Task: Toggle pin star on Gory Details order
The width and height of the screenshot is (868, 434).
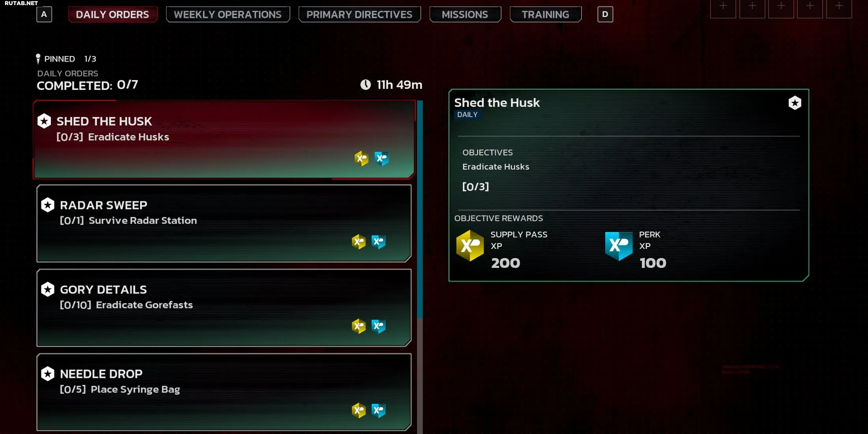Action: [x=48, y=290]
